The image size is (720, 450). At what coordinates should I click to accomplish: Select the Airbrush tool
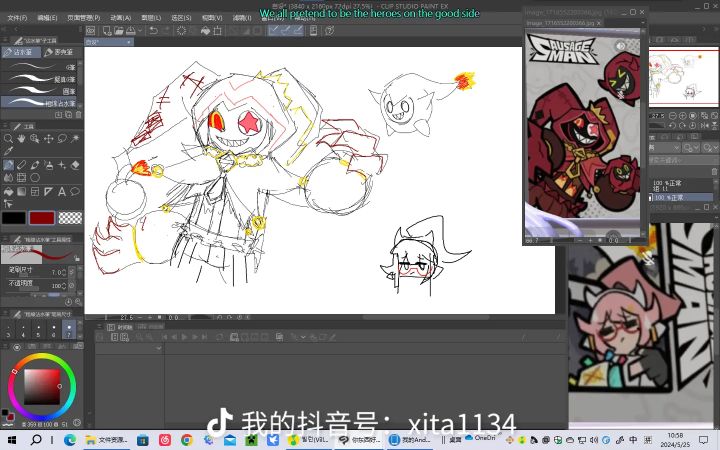tap(49, 165)
